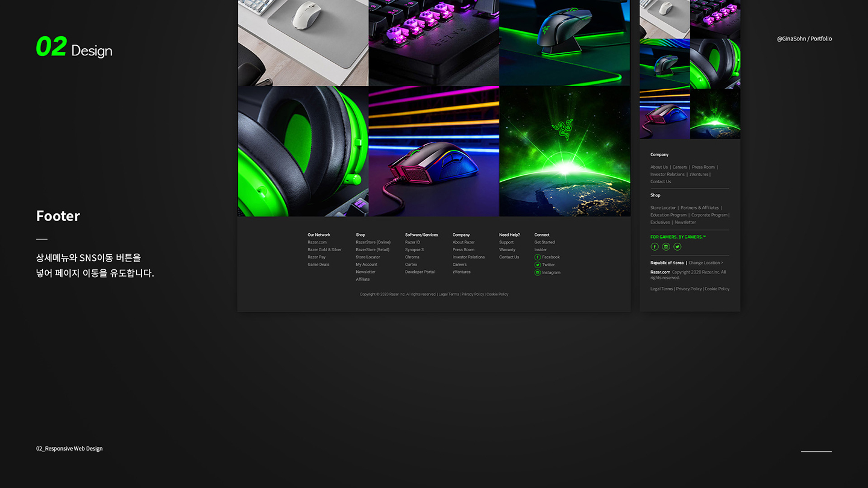Click the Facebook icon in the footer
Viewport: 868px width, 488px height.
(x=537, y=257)
